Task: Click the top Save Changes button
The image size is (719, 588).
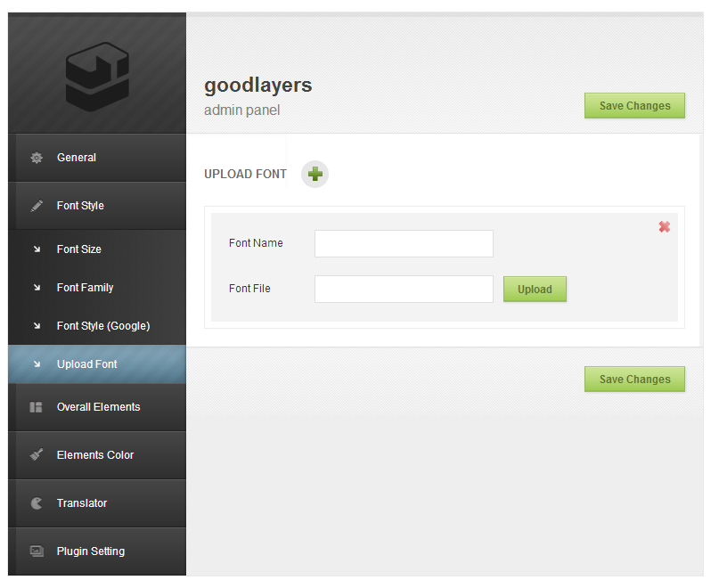Action: pyautogui.click(x=634, y=106)
